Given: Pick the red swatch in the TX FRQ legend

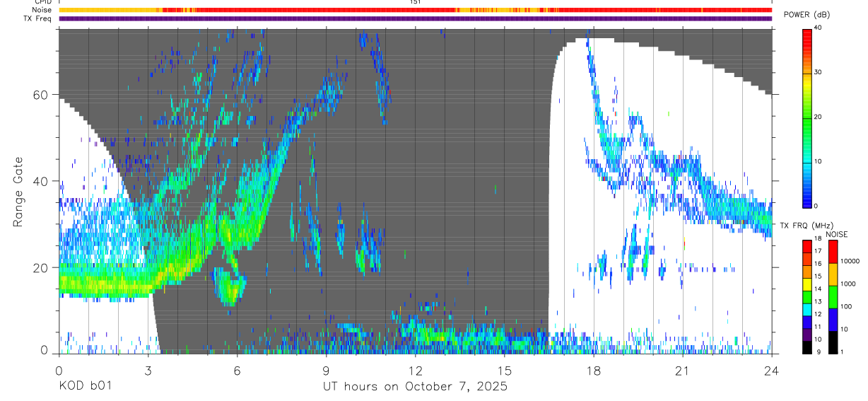Looking at the screenshot, I should pyautogui.click(x=807, y=247).
